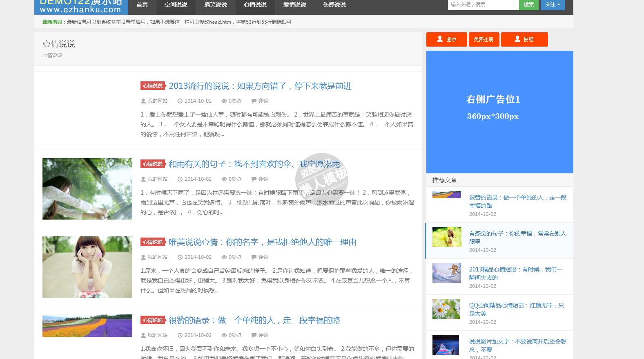
Task: Click author icon under 唯美说说心情 article
Action: (143, 257)
